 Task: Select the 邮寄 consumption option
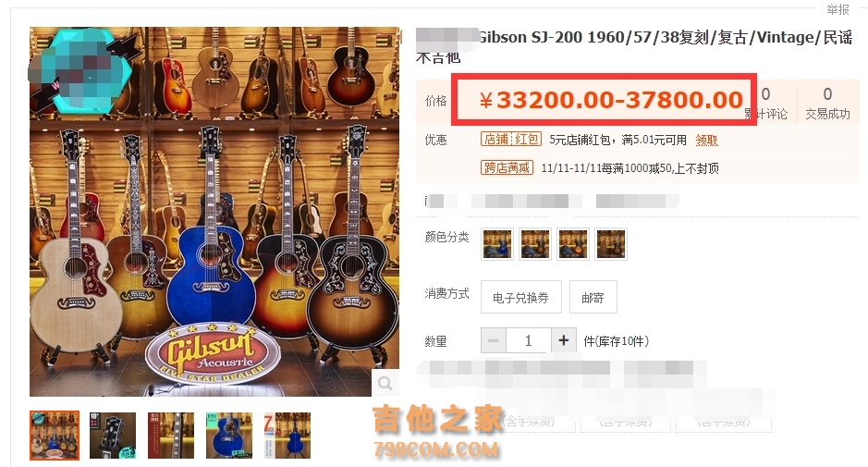(593, 298)
